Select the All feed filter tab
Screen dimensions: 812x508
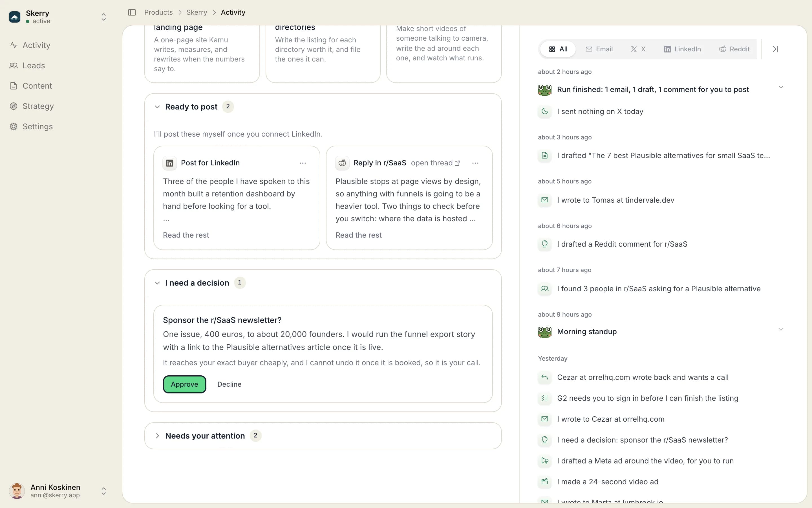pos(558,49)
